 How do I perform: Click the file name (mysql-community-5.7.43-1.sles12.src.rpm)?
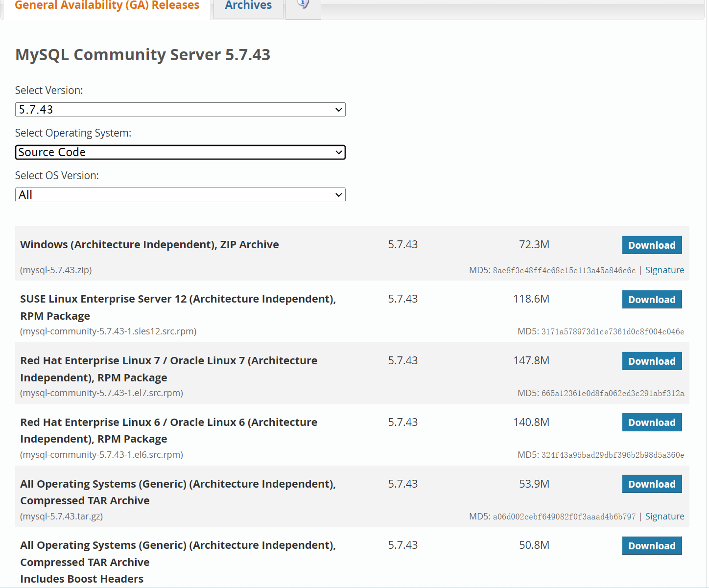click(108, 331)
